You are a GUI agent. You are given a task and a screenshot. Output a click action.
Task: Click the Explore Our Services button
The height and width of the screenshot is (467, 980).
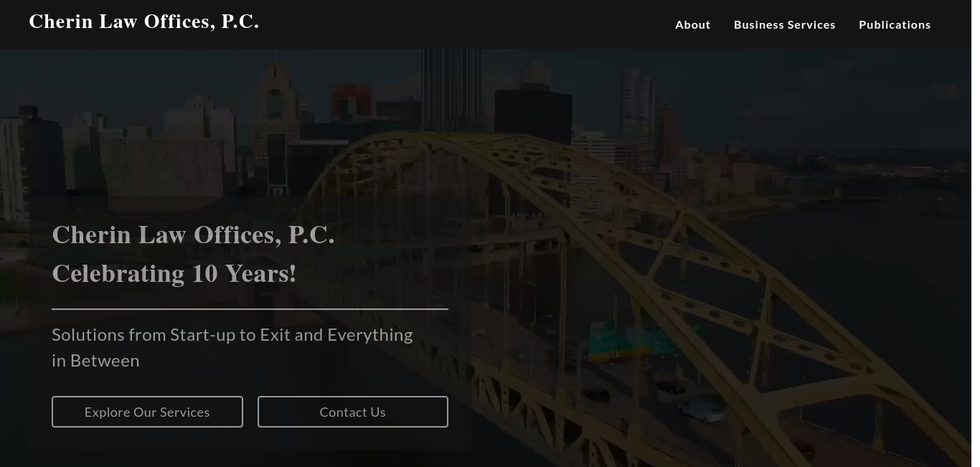pyautogui.click(x=147, y=412)
